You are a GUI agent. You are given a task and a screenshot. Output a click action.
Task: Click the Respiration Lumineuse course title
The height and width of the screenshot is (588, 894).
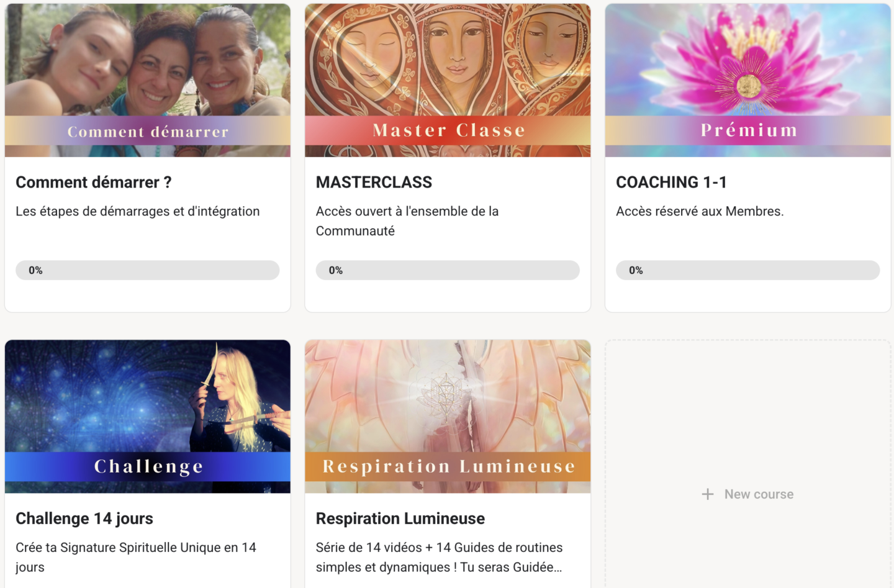400,518
